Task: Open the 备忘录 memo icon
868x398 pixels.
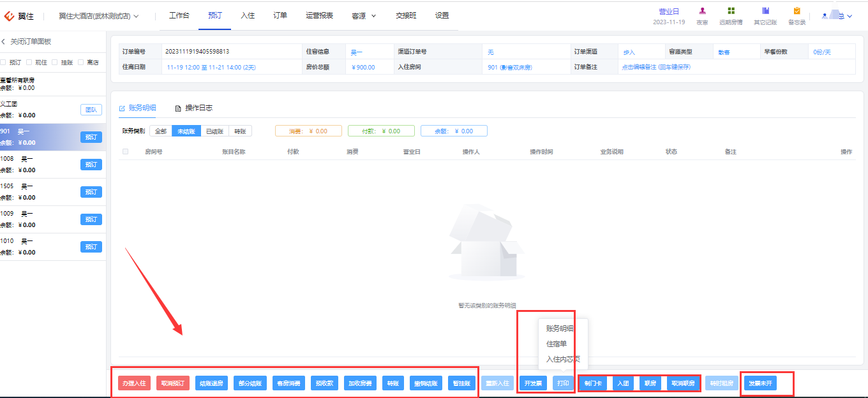Action: click(797, 11)
